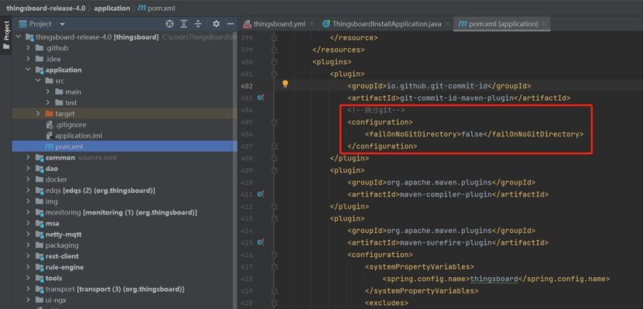The width and height of the screenshot is (644, 309).
Task: Switch to the thingsboard.yml tab
Action: click(x=279, y=24)
